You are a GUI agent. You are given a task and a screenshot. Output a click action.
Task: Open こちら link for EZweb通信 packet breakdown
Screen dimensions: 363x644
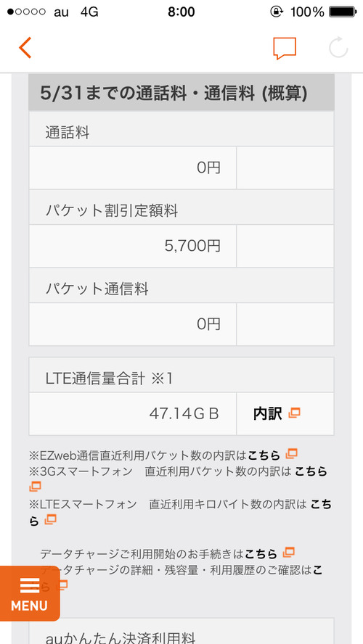tap(265, 455)
